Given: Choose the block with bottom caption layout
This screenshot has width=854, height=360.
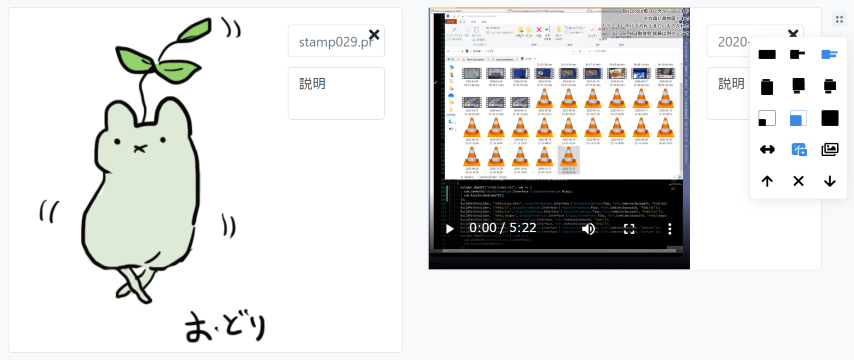Looking at the screenshot, I should 798,86.
